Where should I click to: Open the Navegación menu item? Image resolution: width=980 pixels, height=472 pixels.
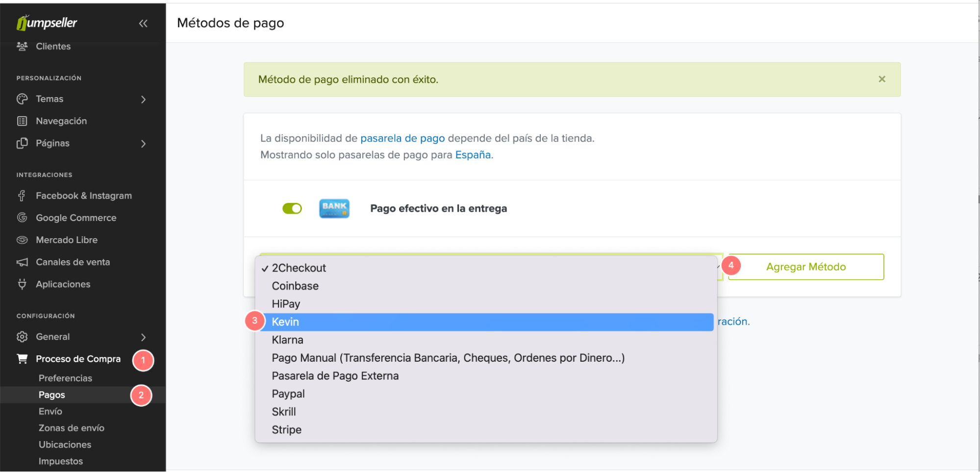[61, 121]
